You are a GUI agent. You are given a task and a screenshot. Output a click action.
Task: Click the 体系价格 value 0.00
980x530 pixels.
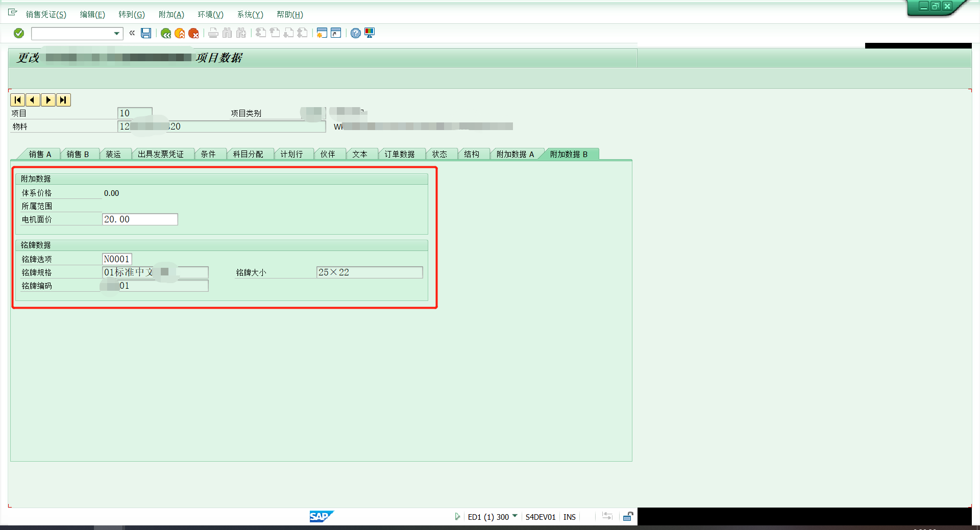tap(111, 193)
